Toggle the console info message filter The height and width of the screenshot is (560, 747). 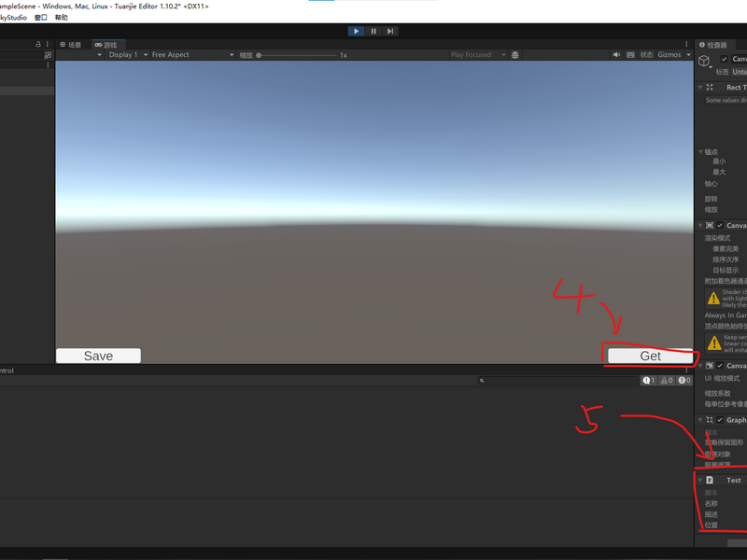point(649,380)
